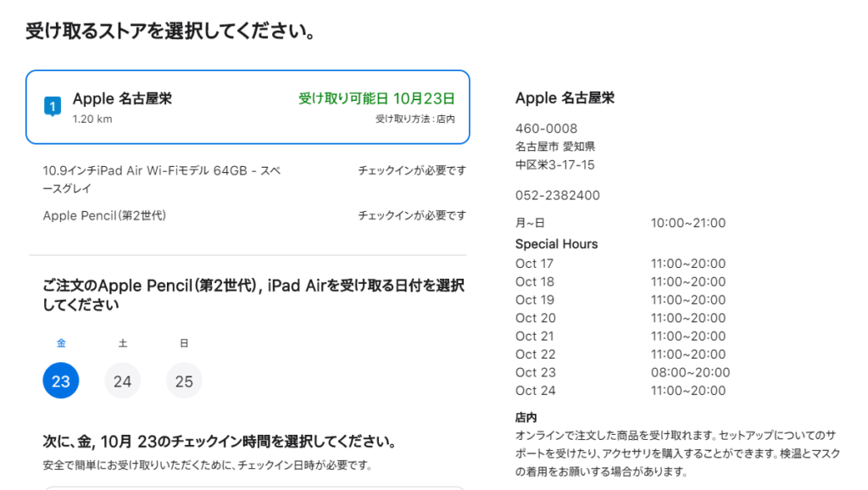Click the Oct 24 special hours row
868x490 pixels.
pyautogui.click(x=620, y=391)
